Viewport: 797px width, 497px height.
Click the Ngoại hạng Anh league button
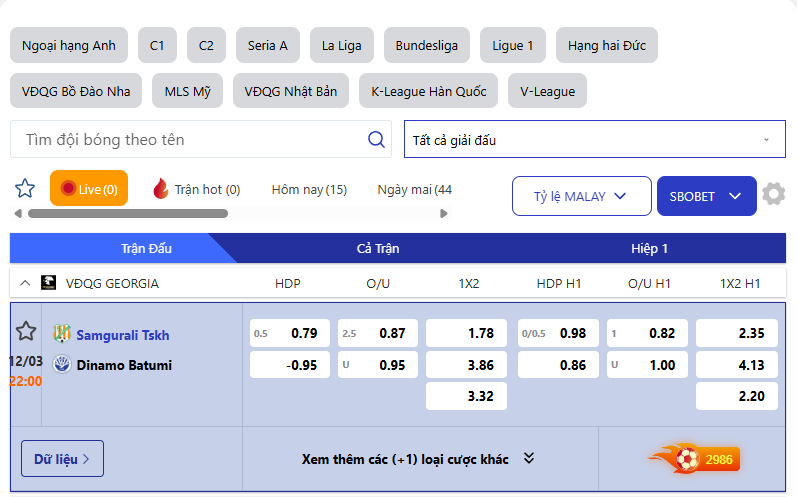[x=69, y=46]
